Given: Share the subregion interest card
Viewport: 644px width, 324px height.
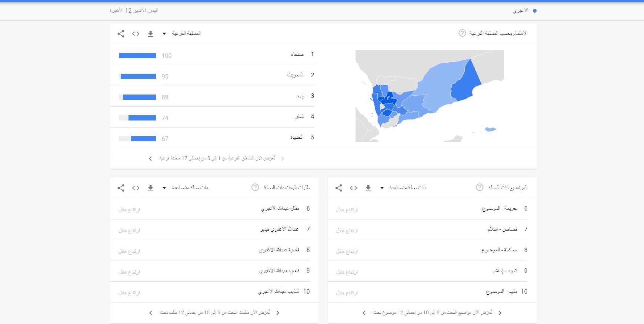Looking at the screenshot, I should pos(121,34).
